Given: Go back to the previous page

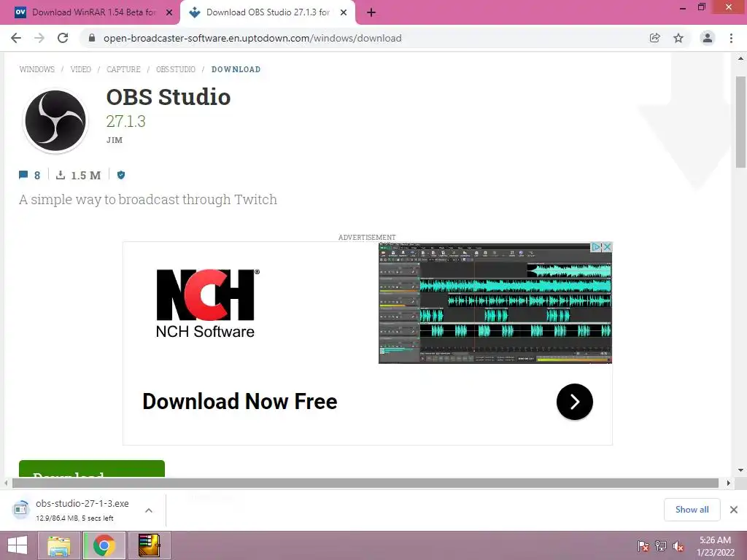Looking at the screenshot, I should pyautogui.click(x=16, y=38).
